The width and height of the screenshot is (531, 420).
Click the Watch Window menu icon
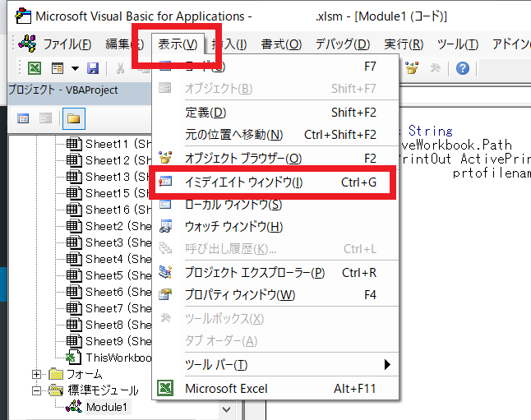(165, 226)
